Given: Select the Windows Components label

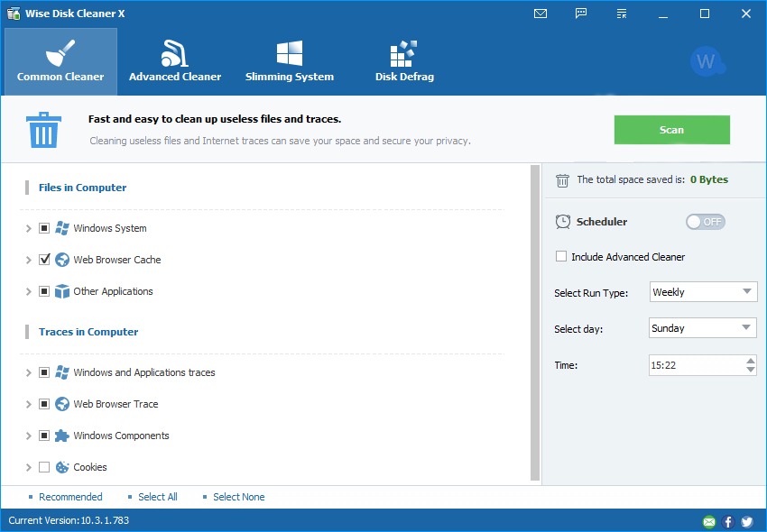Looking at the screenshot, I should pos(121,436).
